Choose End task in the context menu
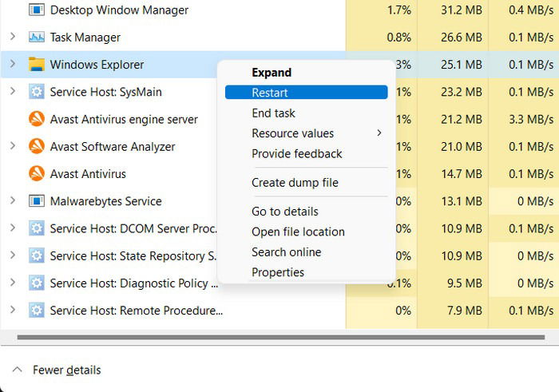 (273, 113)
